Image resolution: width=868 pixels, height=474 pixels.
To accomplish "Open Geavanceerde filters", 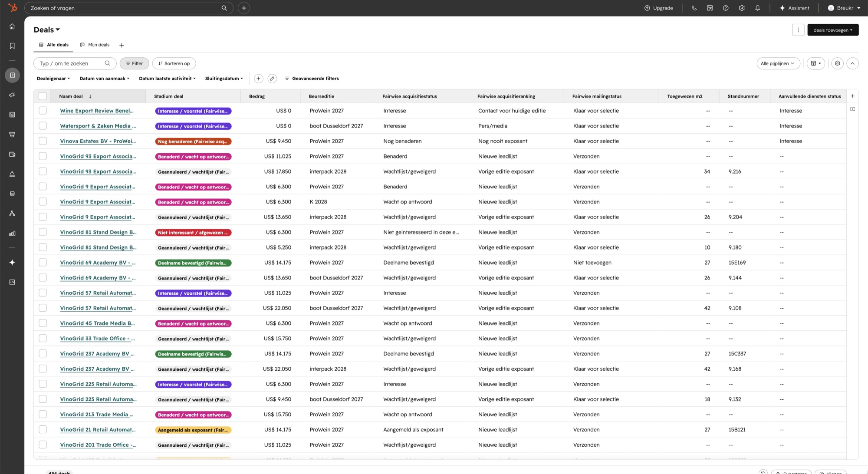I will [312, 79].
